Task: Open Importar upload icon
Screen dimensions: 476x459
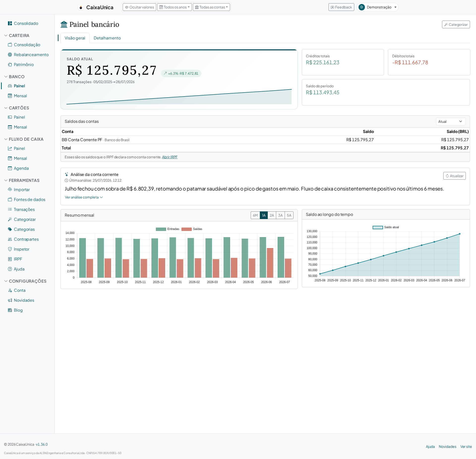Action: (10, 190)
